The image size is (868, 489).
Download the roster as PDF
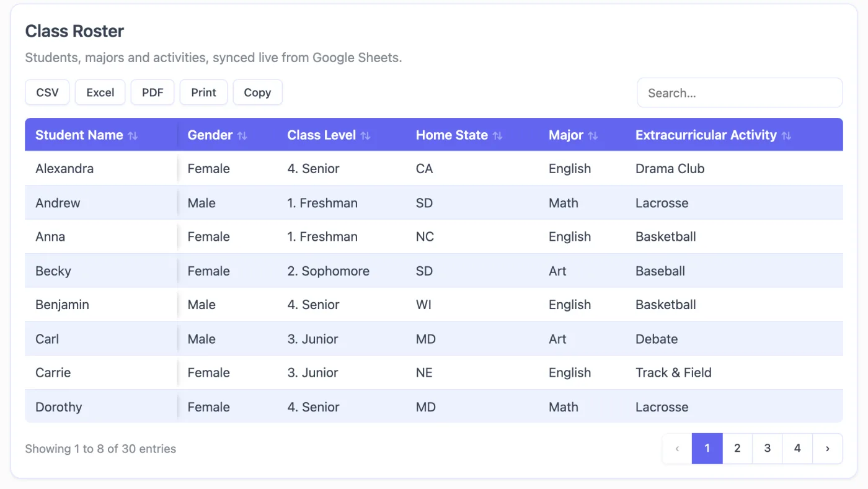153,92
